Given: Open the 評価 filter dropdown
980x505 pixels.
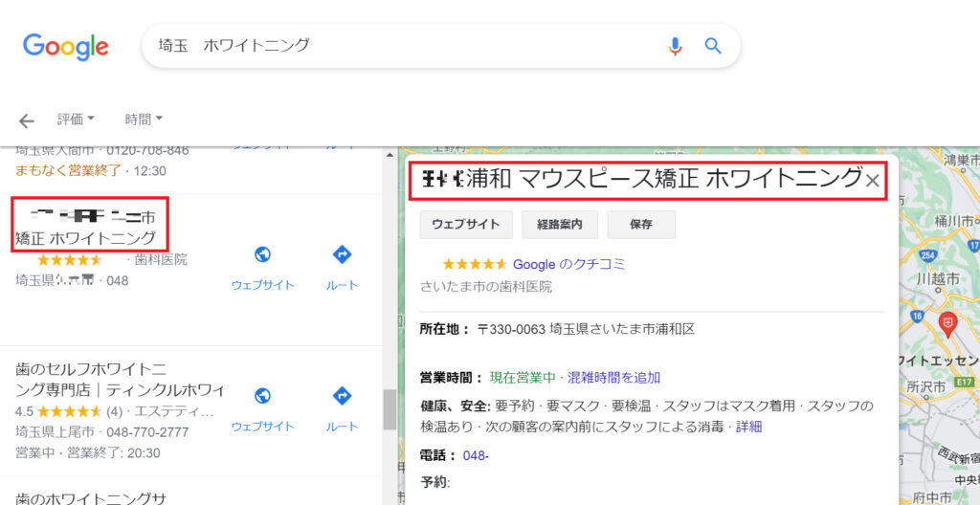Looking at the screenshot, I should 76,119.
